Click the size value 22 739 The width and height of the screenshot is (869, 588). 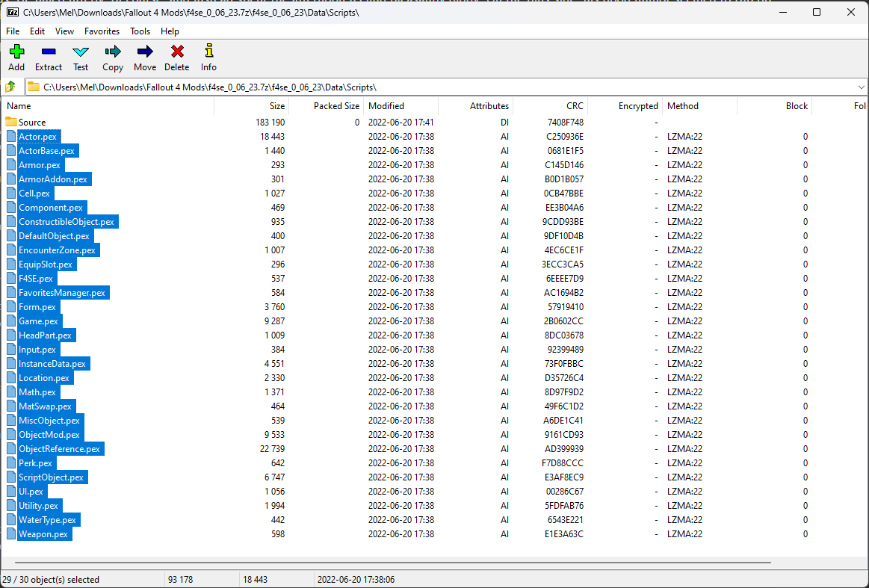point(272,449)
